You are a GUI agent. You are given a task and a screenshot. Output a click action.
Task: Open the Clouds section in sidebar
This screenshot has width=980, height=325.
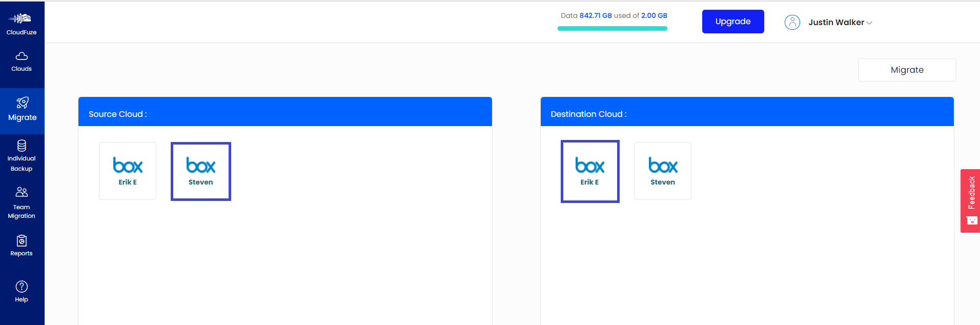22,62
